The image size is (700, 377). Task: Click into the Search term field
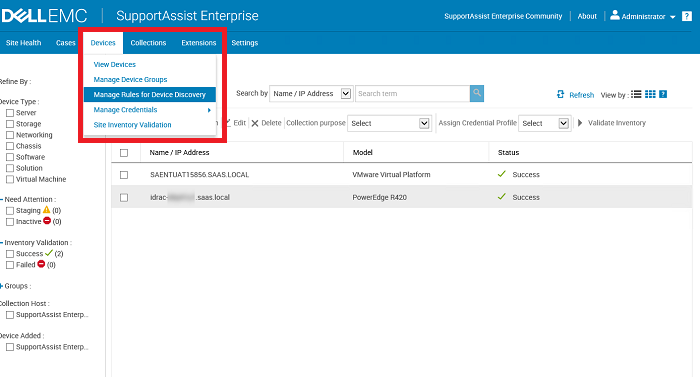point(412,93)
